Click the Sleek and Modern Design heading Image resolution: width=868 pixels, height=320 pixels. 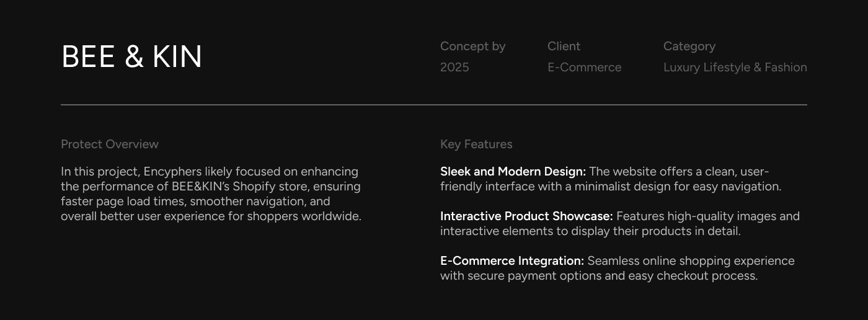pyautogui.click(x=513, y=171)
